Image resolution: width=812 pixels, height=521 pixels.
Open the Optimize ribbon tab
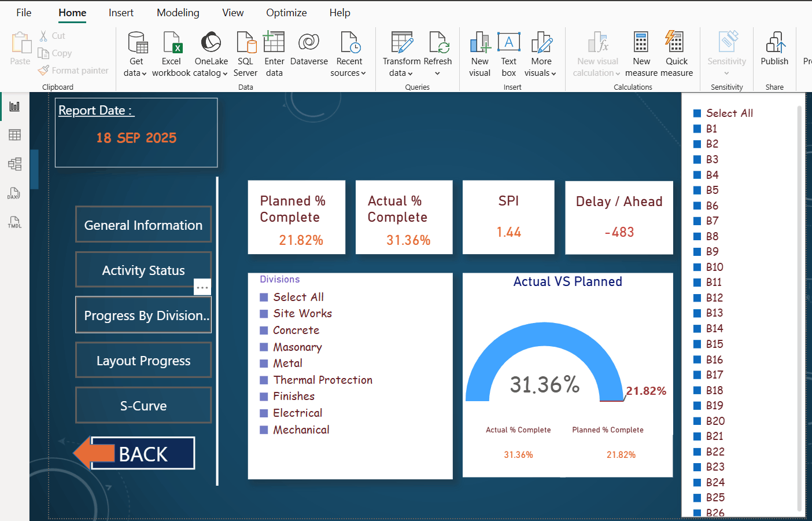[286, 12]
